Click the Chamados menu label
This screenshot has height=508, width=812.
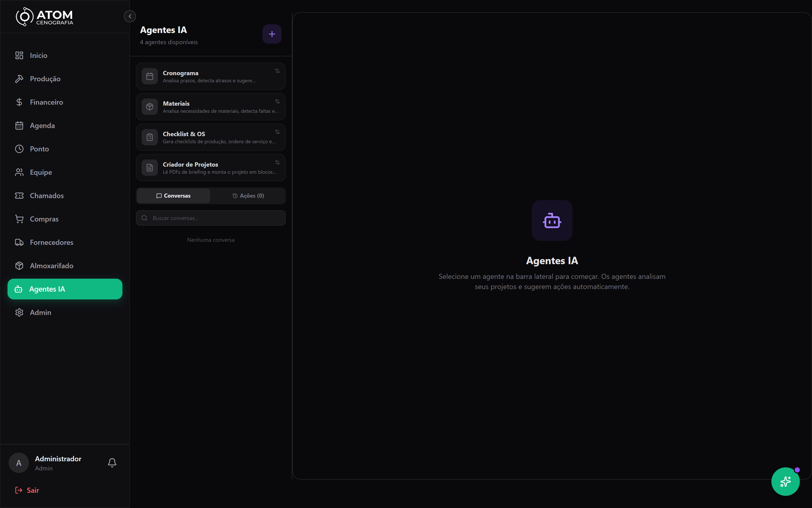click(47, 196)
